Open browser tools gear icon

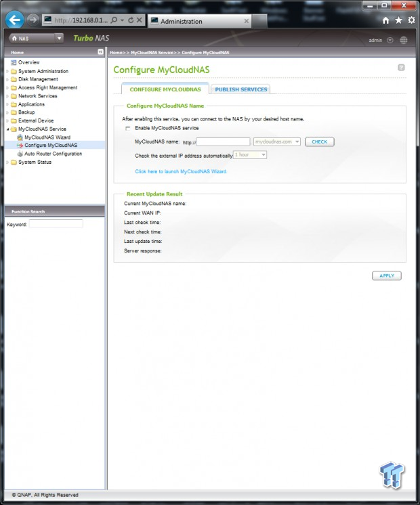(411, 20)
